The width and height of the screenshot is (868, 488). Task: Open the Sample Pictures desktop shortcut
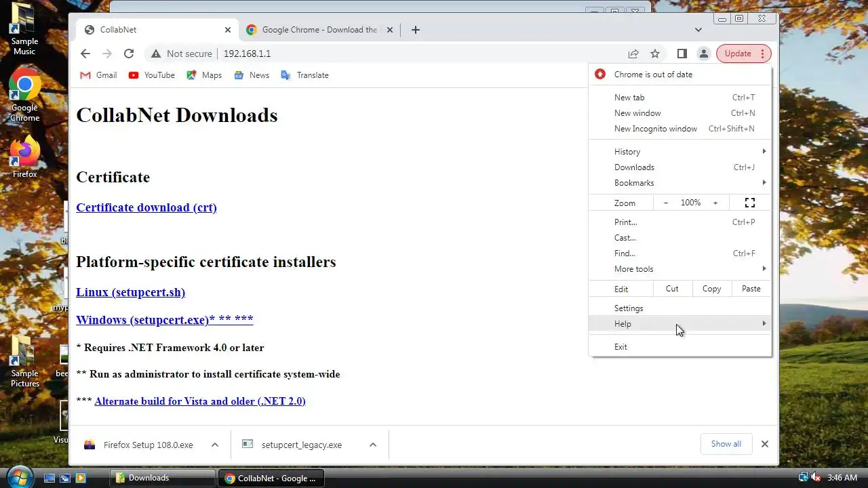point(24,361)
